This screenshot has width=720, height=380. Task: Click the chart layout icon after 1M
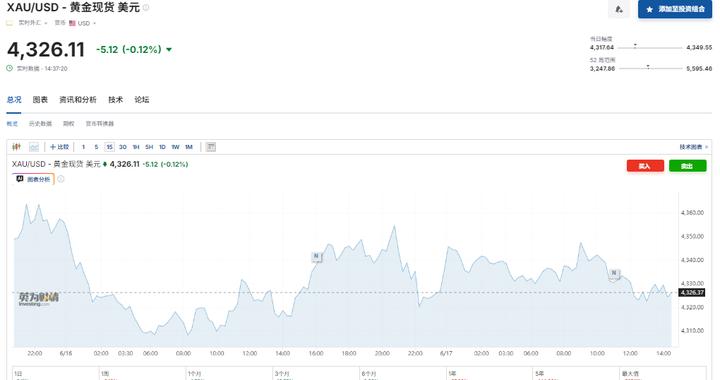coord(211,147)
